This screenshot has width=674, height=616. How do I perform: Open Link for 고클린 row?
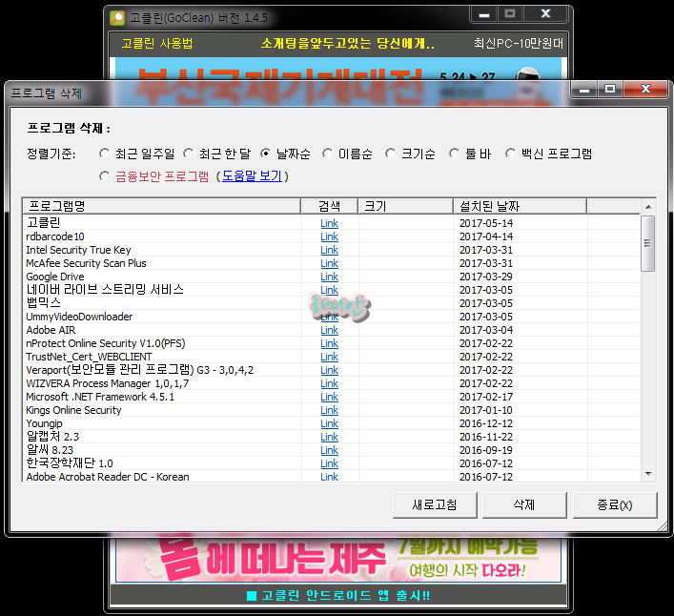(329, 223)
